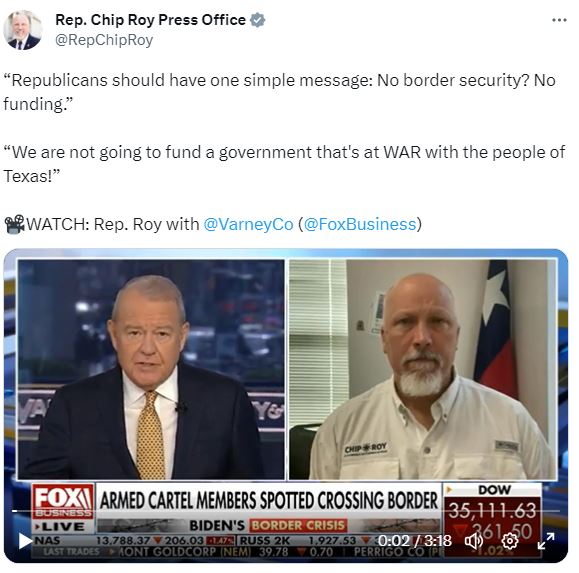Viewport: 579px width, 573px height.
Task: Click the @RepChipRoy handle
Action: click(104, 40)
